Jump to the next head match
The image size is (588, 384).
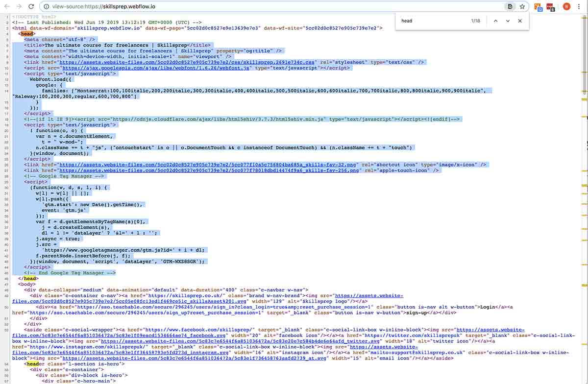point(509,21)
